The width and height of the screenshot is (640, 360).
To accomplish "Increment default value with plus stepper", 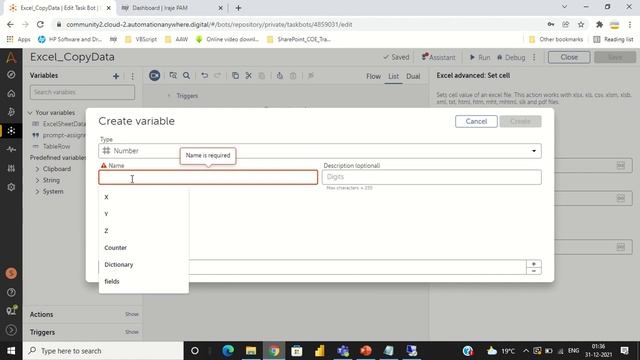I will coord(534,264).
